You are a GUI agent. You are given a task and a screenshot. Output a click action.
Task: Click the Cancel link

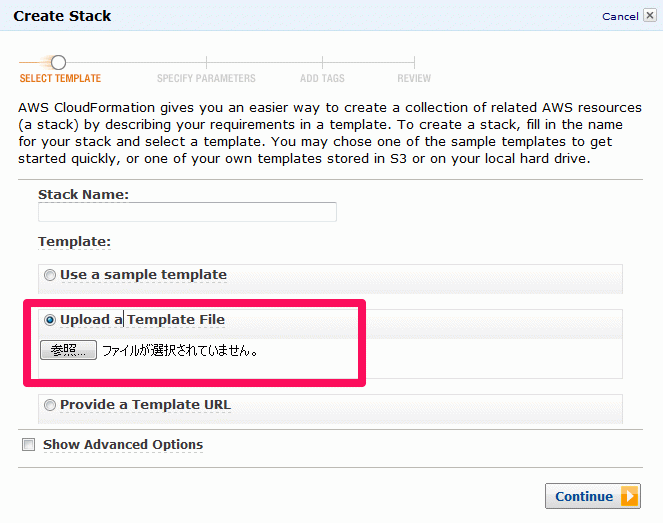[x=620, y=16]
